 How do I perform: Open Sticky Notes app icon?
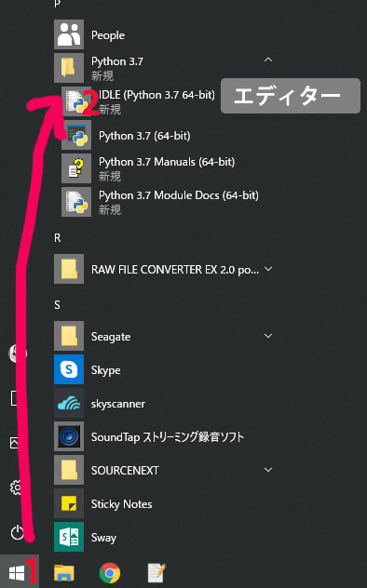69,503
